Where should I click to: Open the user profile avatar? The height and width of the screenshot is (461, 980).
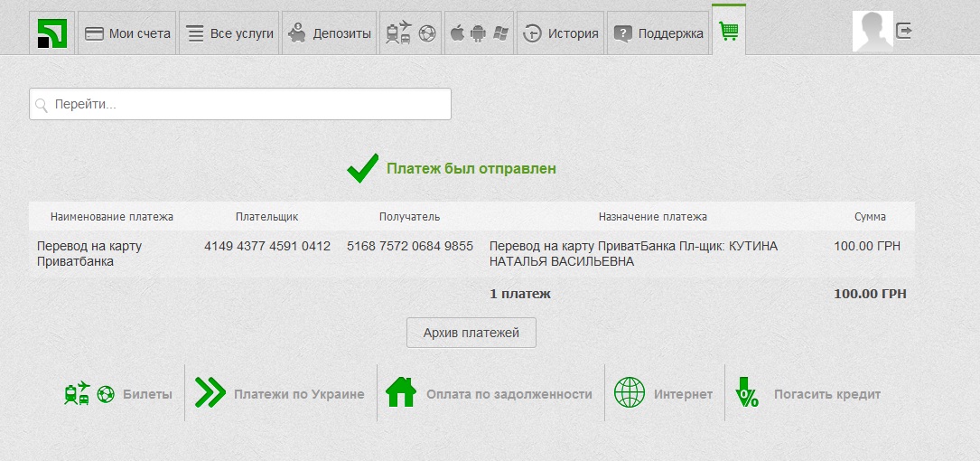point(872,32)
